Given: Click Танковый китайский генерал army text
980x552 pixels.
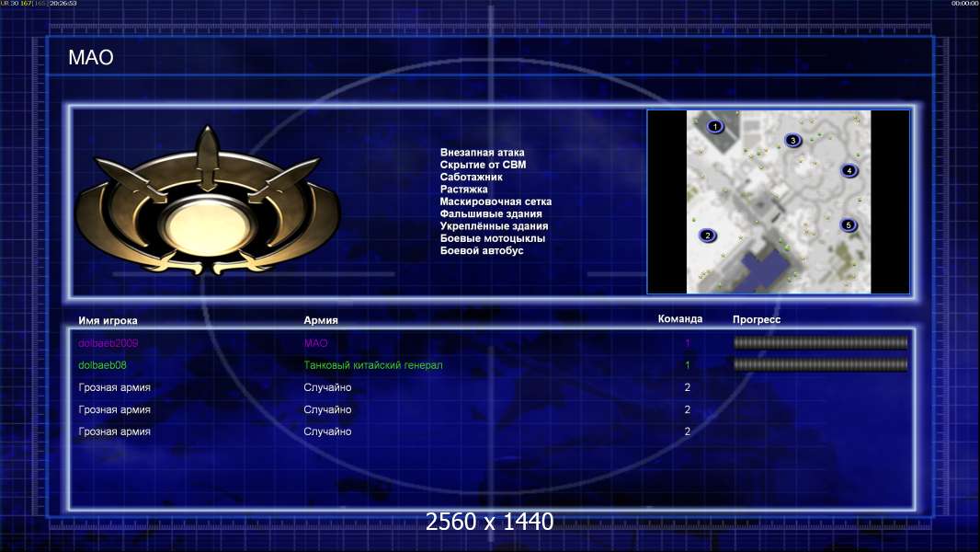Looking at the screenshot, I should coord(373,365).
